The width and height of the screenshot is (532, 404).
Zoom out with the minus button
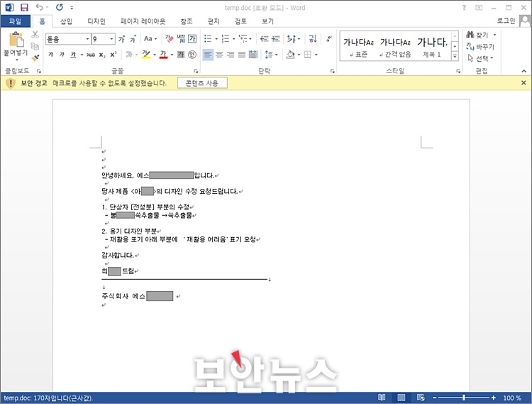[x=435, y=398]
